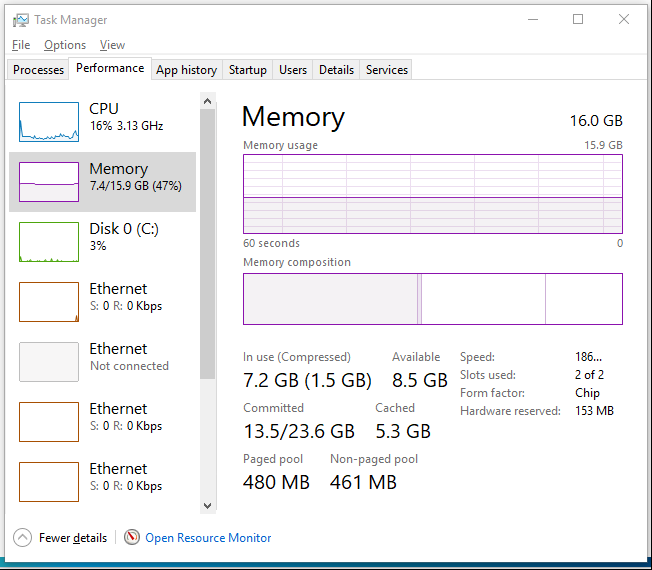The image size is (652, 570).
Task: Minimize the Task Manager window
Action: [533, 19]
